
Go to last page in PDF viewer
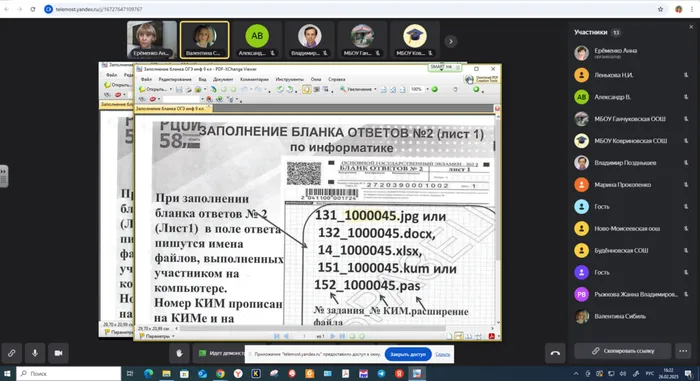(342, 336)
